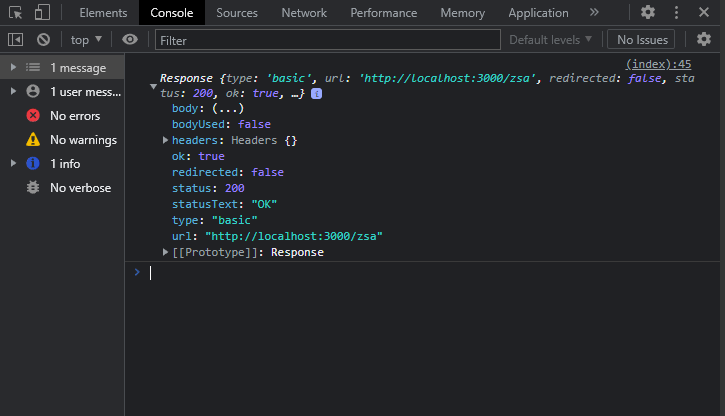Expand the [[Prototype]] entry arrow
This screenshot has height=416, width=725.
[165, 252]
